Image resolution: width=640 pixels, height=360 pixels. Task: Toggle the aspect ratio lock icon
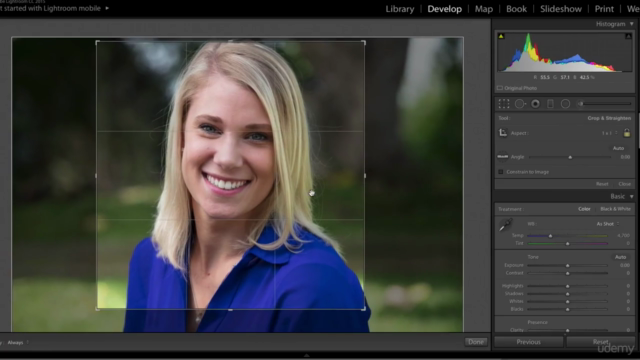click(x=627, y=133)
